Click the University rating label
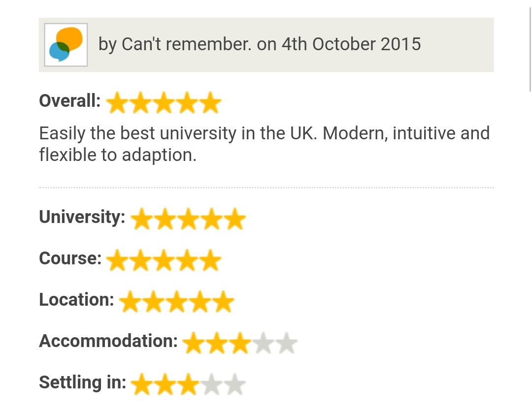Image resolution: width=532 pixels, height=413 pixels. 82,217
